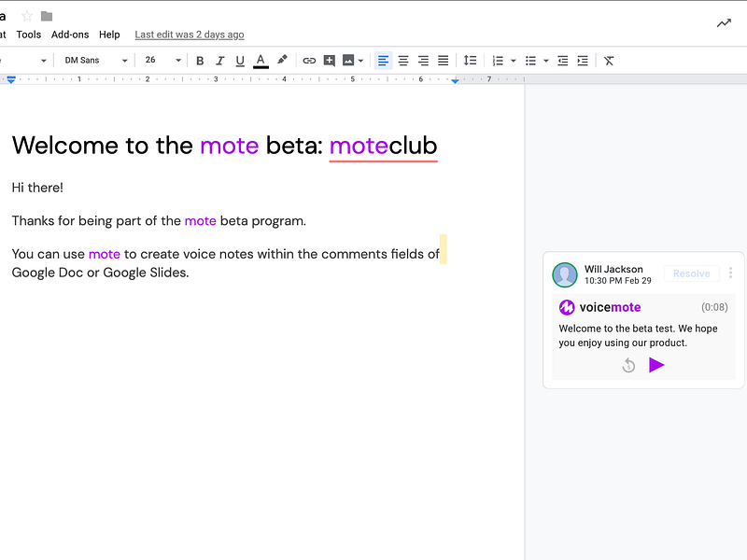Open the DM Sans font dropdown
Viewport: 747px width, 560px height.
tap(96, 61)
